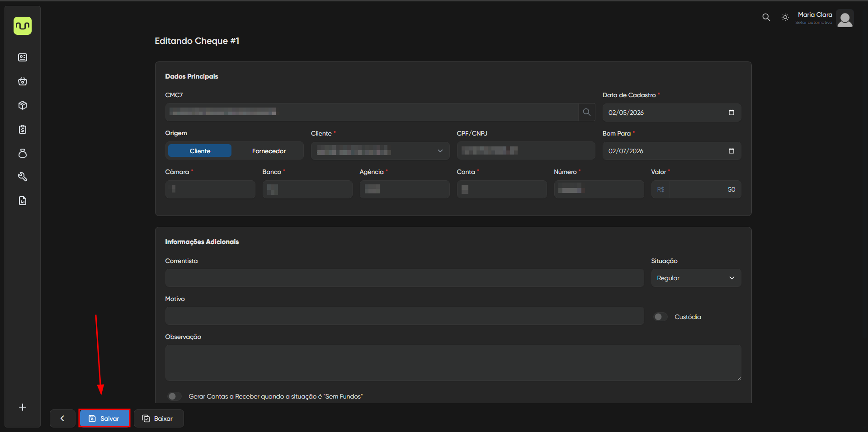Click the CMC7 search button

click(586, 112)
